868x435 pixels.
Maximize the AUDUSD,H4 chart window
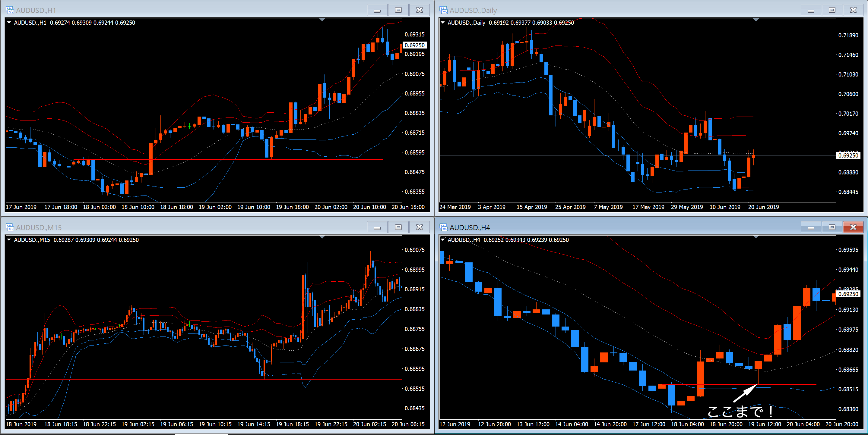832,227
